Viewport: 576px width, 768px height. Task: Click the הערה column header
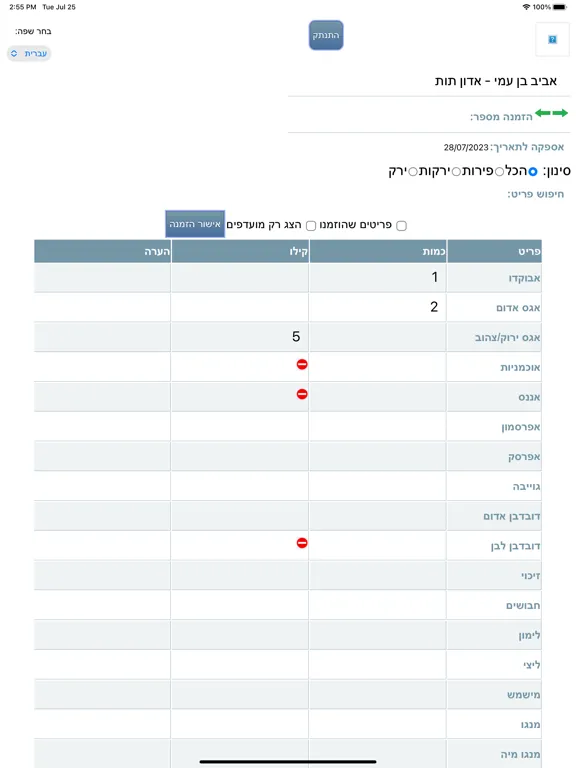click(x=102, y=251)
